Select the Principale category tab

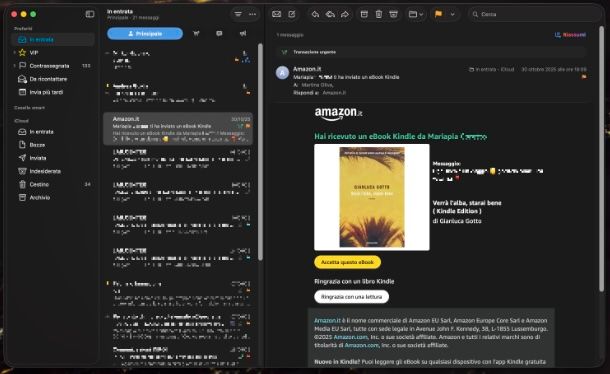(145, 33)
